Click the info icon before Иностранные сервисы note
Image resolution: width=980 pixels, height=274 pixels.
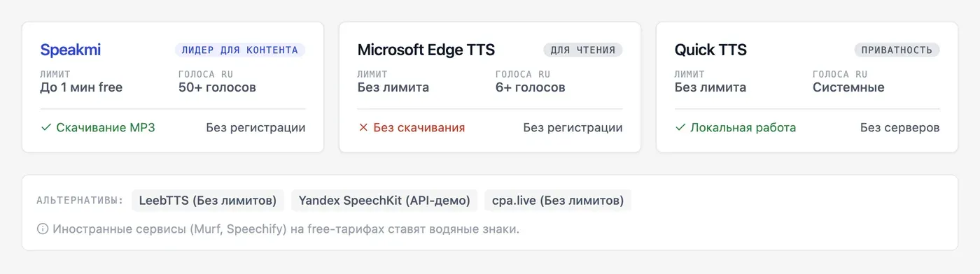tap(43, 229)
